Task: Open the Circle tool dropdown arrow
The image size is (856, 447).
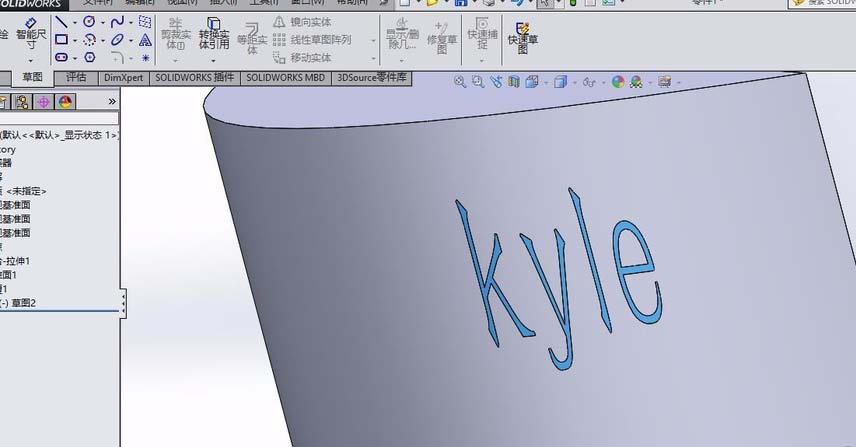Action: pyautogui.click(x=103, y=22)
